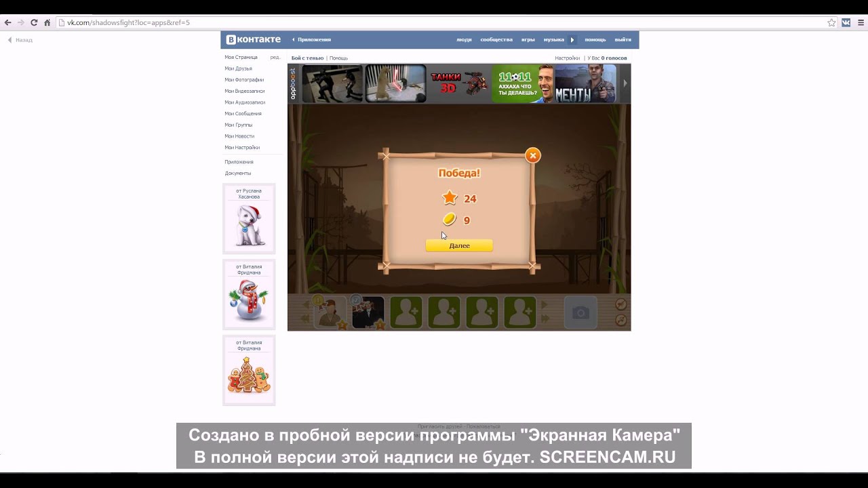Open Мои Группы in sidebar
Screen dimensions: 868x488
click(238, 125)
